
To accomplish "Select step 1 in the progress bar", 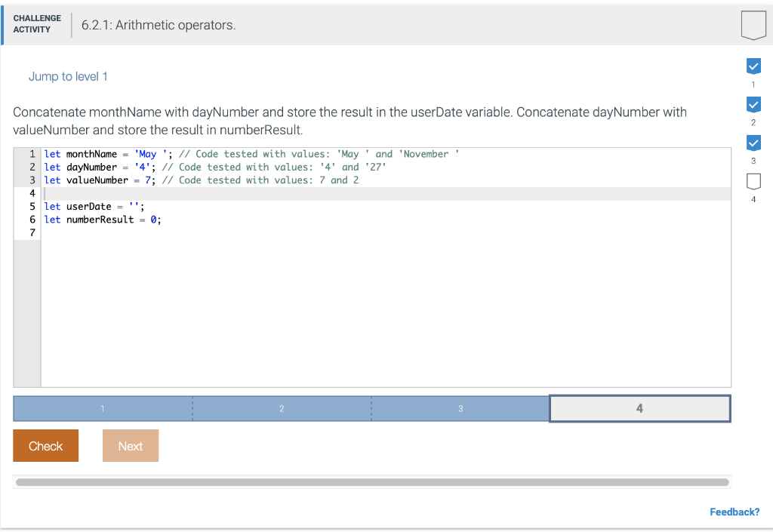I will coord(102,408).
